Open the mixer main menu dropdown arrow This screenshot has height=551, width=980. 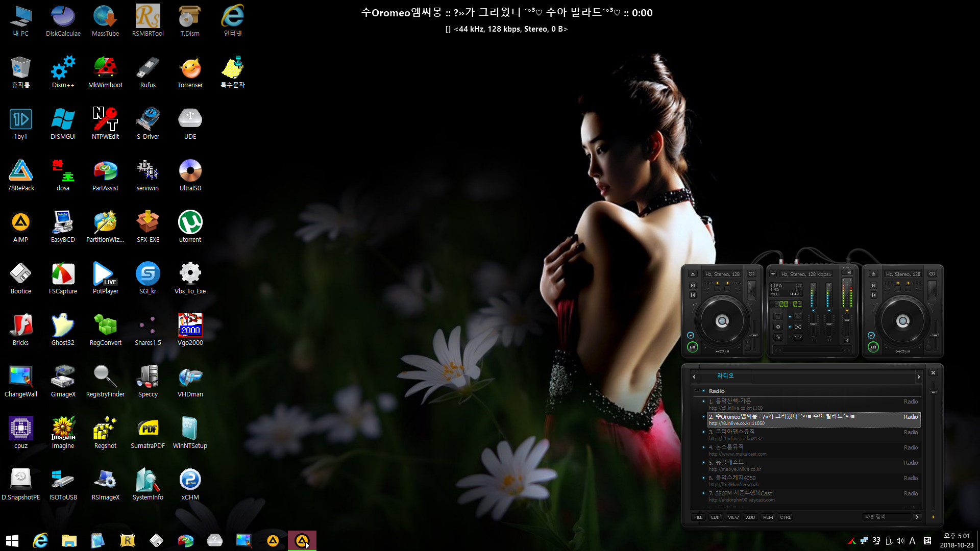(x=773, y=274)
